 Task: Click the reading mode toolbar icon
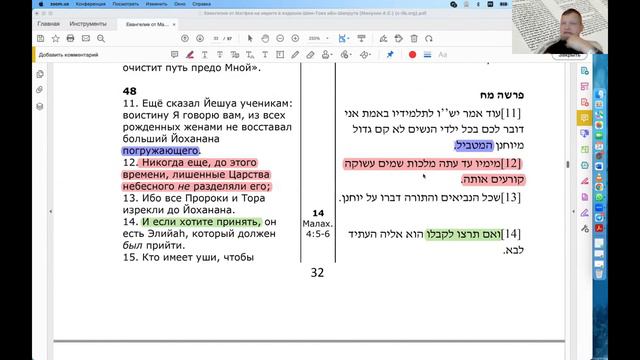(361, 38)
